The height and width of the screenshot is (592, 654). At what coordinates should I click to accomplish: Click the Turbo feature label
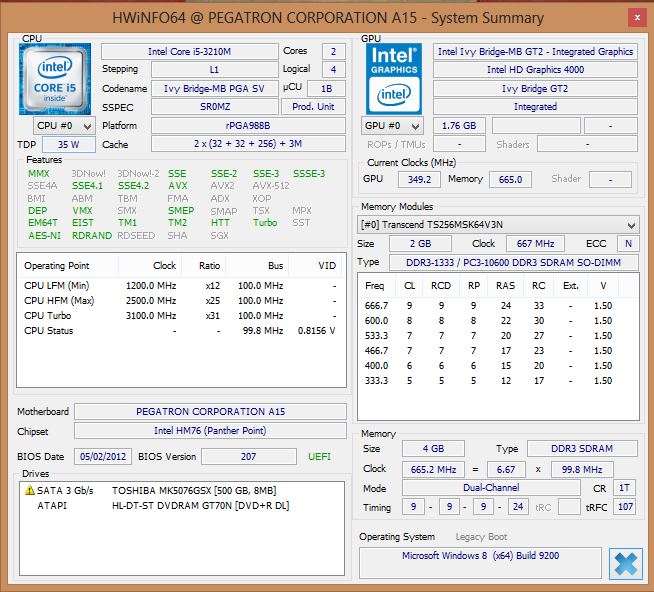coord(265,223)
